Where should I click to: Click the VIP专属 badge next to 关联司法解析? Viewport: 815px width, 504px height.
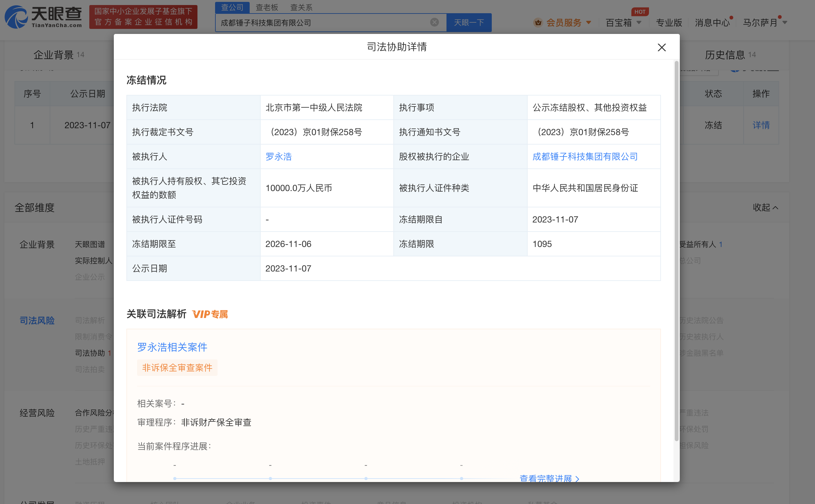(210, 314)
